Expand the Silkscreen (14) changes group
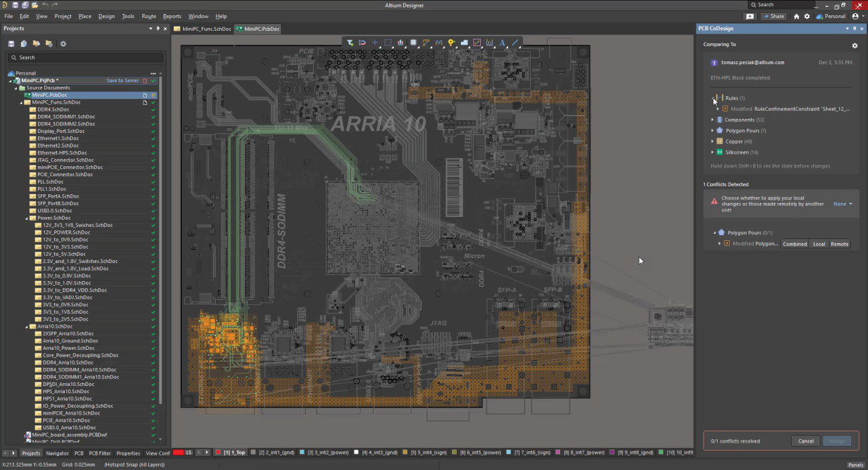The width and height of the screenshot is (868, 470). pos(712,152)
